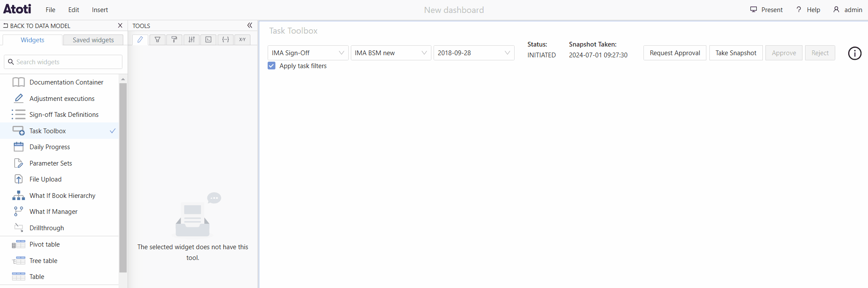Click the Take Snapshot button

click(736, 53)
